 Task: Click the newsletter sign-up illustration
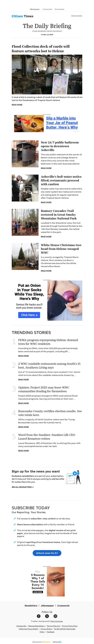pos(73,476)
